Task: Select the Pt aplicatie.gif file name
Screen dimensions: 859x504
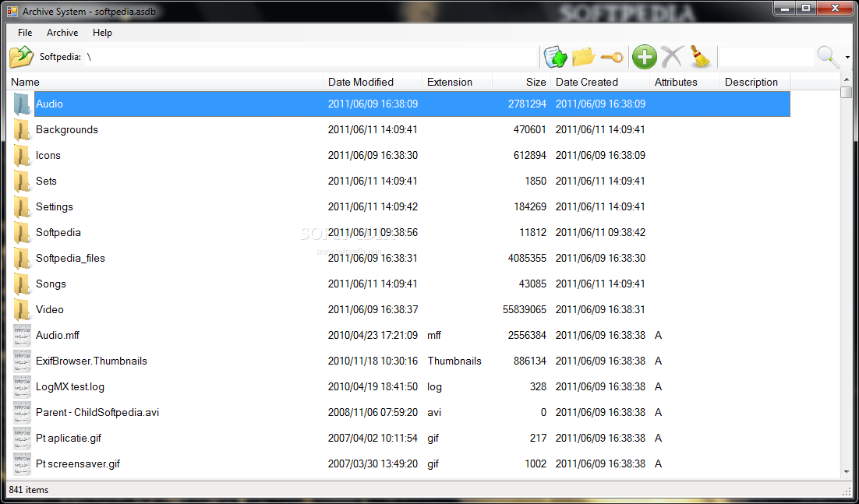Action: coord(69,439)
